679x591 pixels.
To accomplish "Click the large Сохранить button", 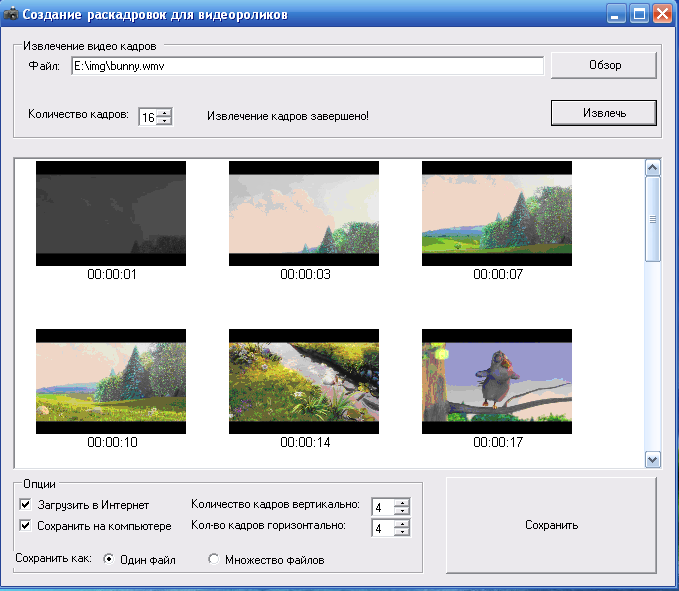I will coord(551,525).
